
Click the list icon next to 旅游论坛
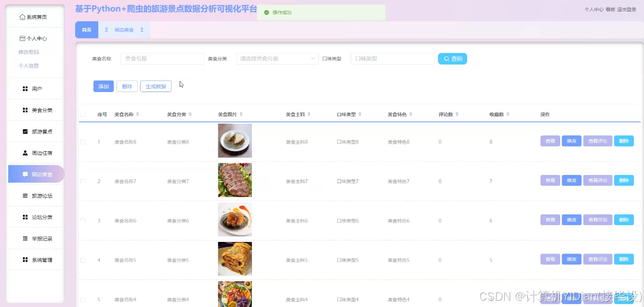(x=25, y=196)
